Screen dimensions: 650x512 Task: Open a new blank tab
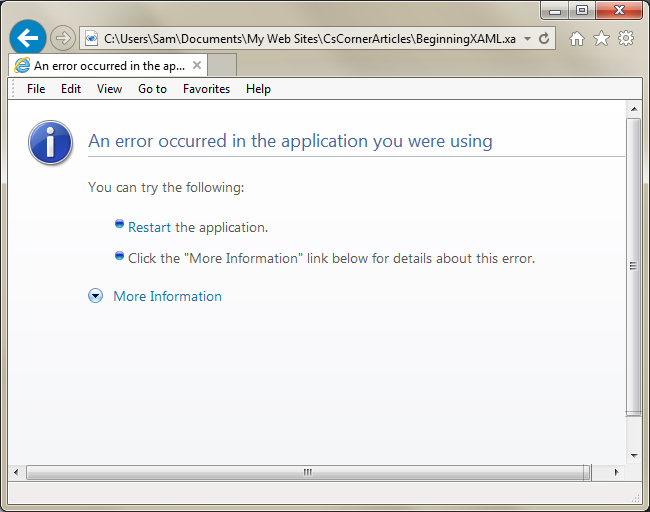pyautogui.click(x=223, y=65)
